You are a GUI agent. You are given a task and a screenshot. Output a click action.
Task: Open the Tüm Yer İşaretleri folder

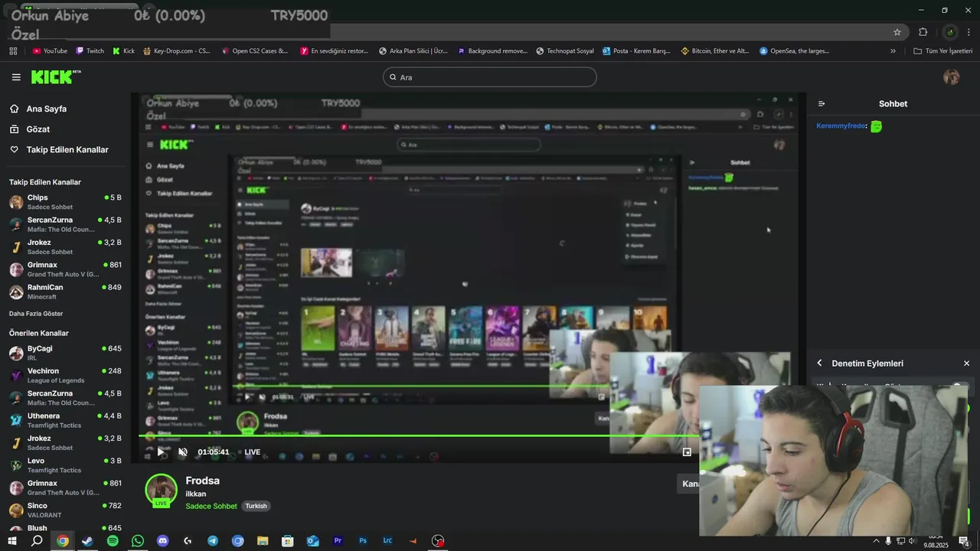point(943,51)
